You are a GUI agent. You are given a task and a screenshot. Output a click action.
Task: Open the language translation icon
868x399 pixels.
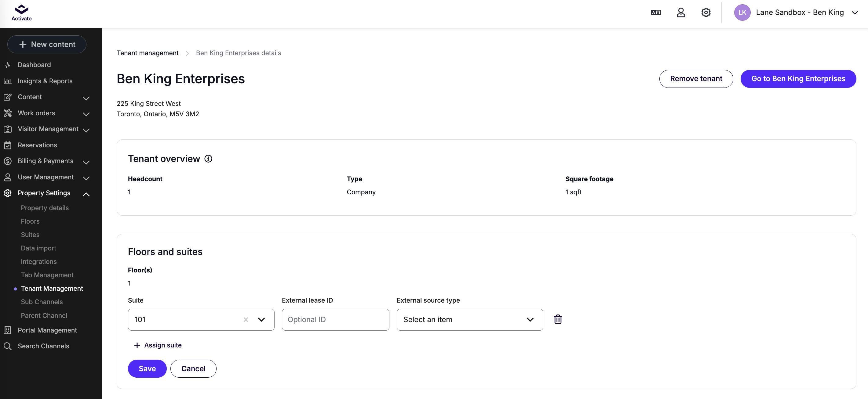[656, 13]
